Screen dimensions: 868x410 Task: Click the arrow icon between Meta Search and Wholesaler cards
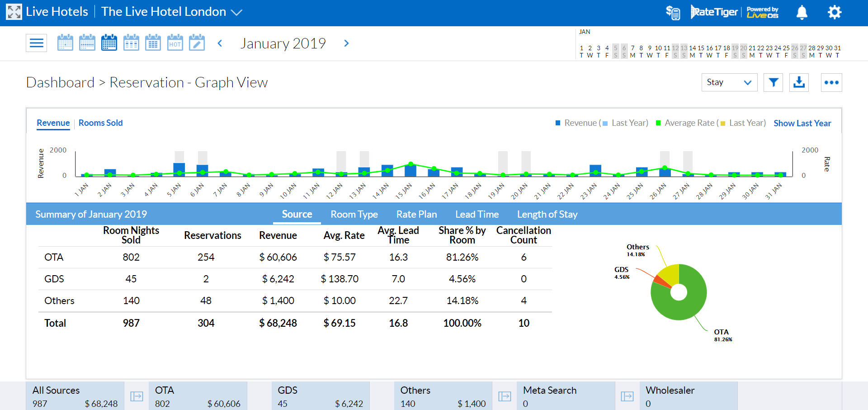627,396
